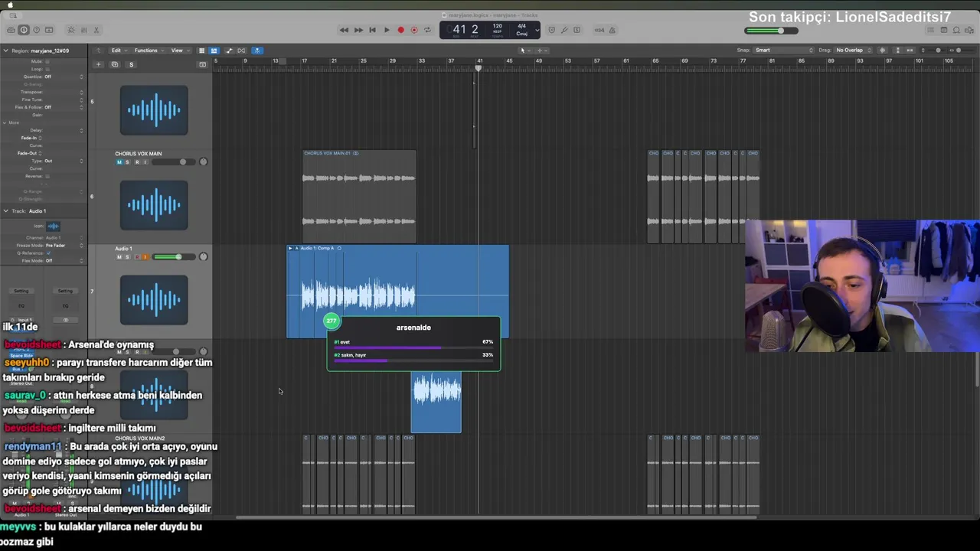Toggle control bar Solo S icon
The height and width of the screenshot is (551, 980).
pyautogui.click(x=577, y=30)
